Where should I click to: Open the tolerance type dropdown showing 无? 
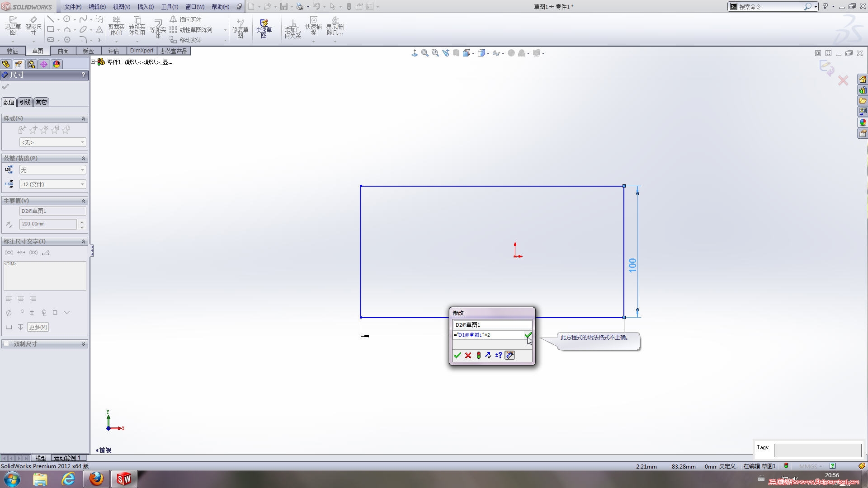(x=52, y=170)
